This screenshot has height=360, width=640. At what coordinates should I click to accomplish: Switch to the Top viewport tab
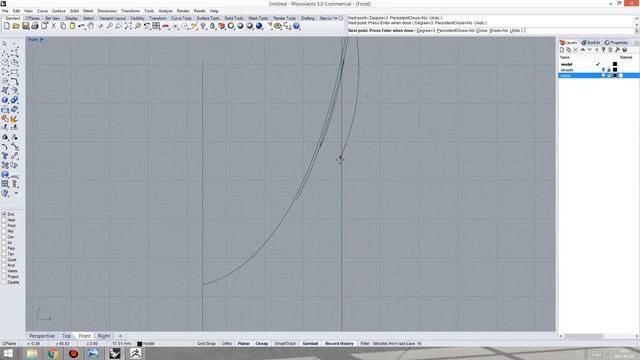[x=67, y=336]
